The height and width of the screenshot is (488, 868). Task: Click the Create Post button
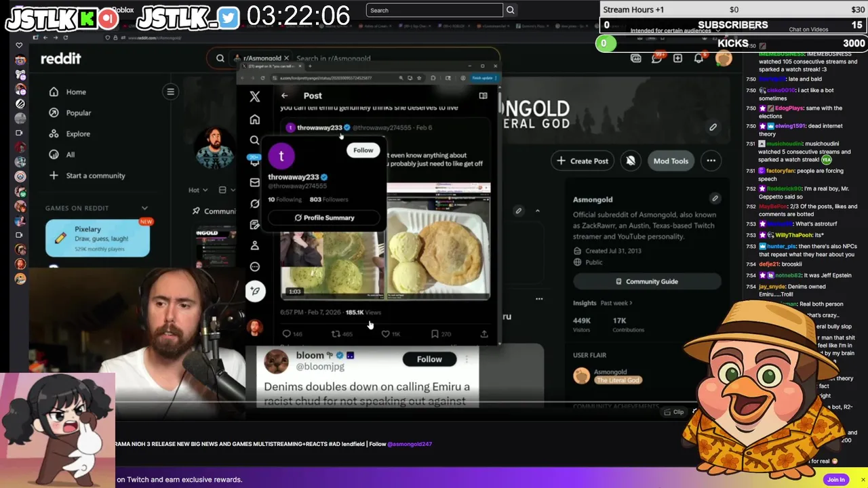583,161
